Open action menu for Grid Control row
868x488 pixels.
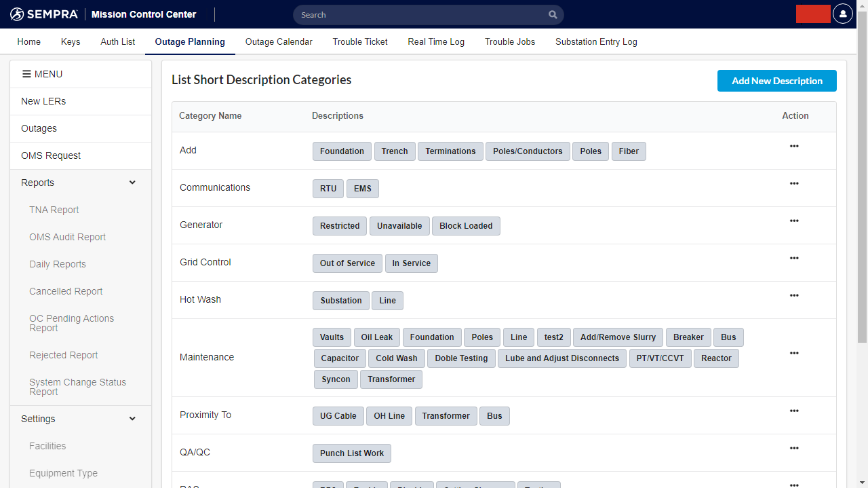pyautogui.click(x=794, y=259)
